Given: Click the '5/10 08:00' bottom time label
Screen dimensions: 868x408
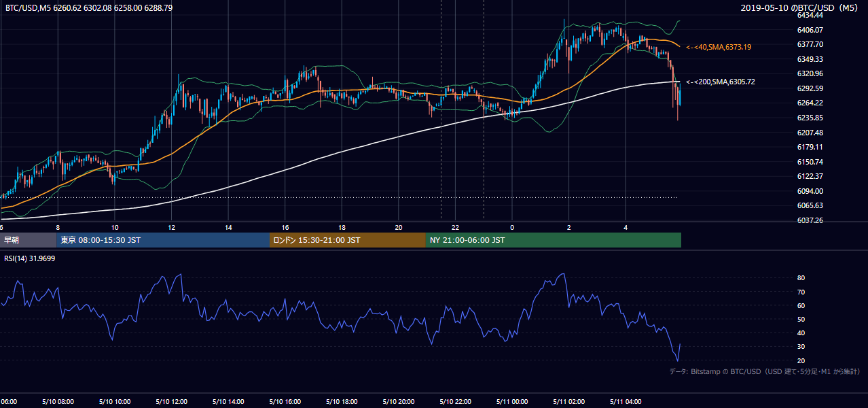Looking at the screenshot, I should 57,402.
